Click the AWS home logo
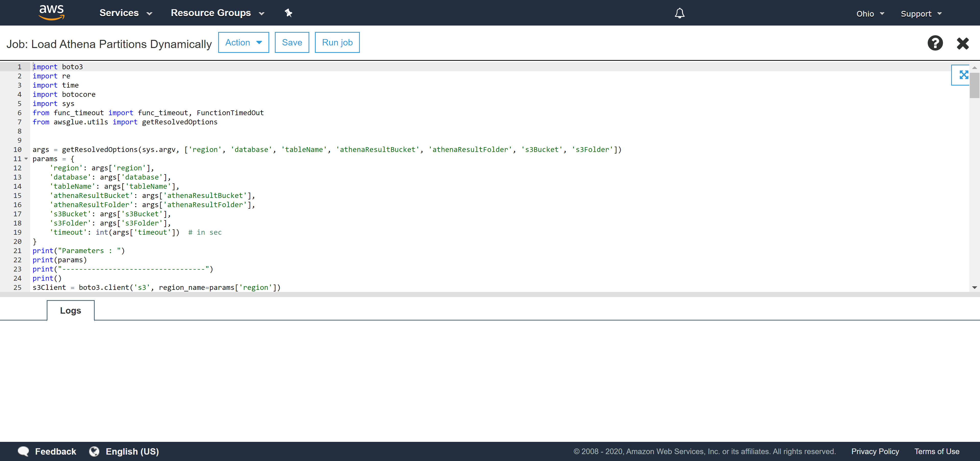This screenshot has height=461, width=980. tap(51, 13)
